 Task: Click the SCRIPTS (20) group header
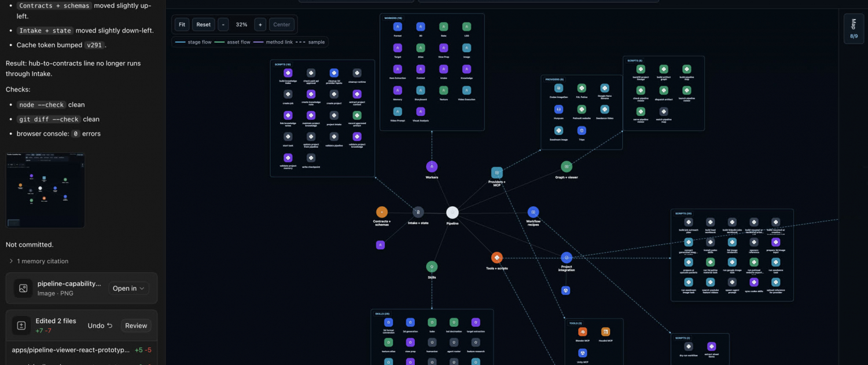click(x=683, y=213)
